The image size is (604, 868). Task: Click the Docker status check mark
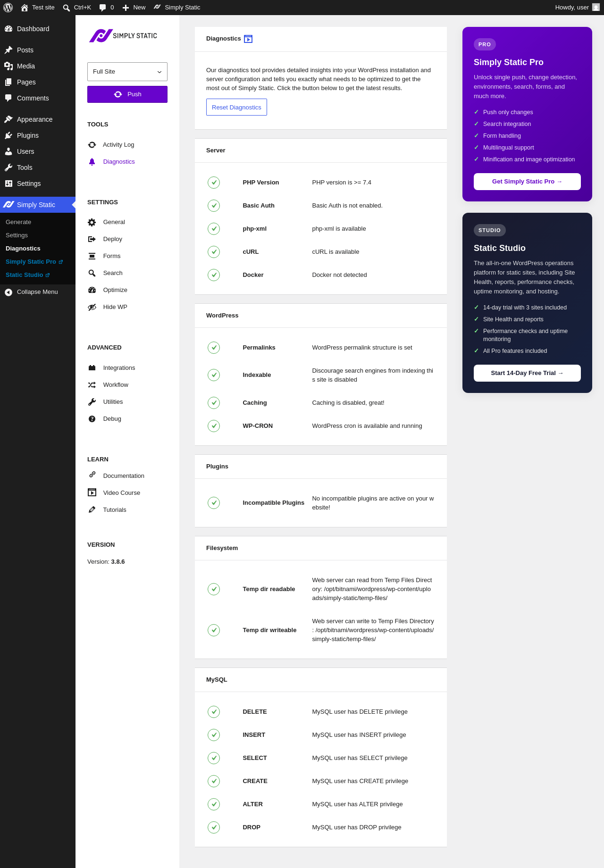point(214,275)
